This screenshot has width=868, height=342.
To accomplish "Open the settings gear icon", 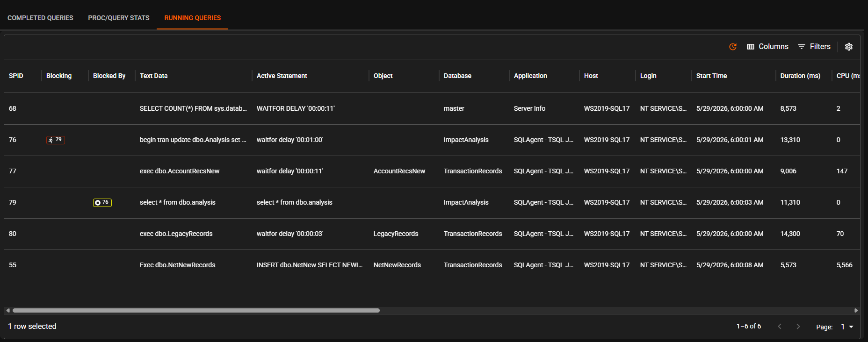I will click(849, 47).
